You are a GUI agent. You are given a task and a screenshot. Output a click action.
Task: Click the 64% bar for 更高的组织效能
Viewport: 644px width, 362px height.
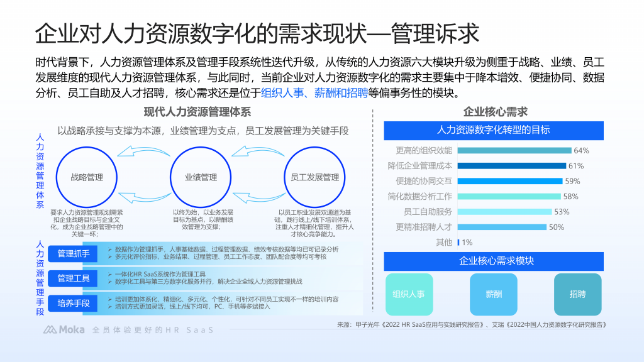coord(514,151)
